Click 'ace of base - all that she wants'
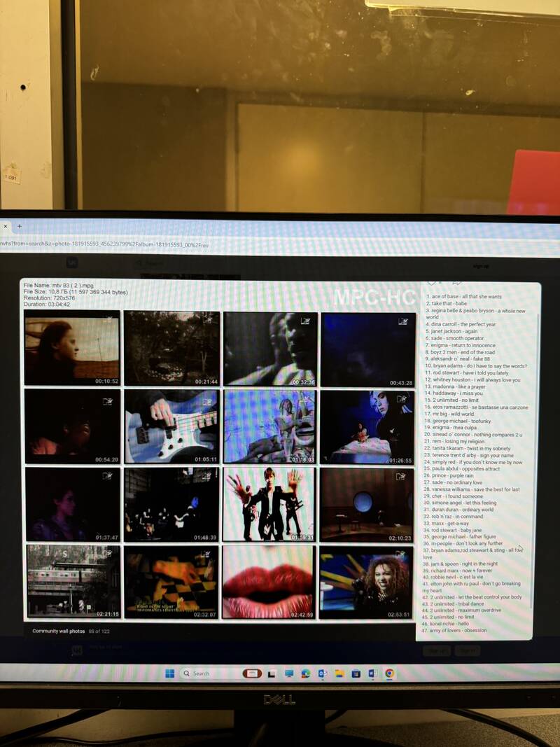Screen dimensions: 560x747 (464, 296)
